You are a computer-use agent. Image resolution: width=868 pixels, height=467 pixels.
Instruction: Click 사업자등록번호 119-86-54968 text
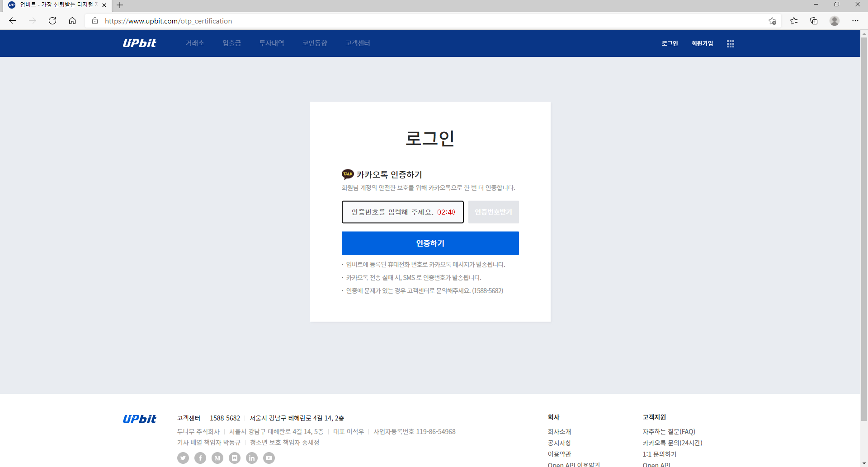pos(415,432)
